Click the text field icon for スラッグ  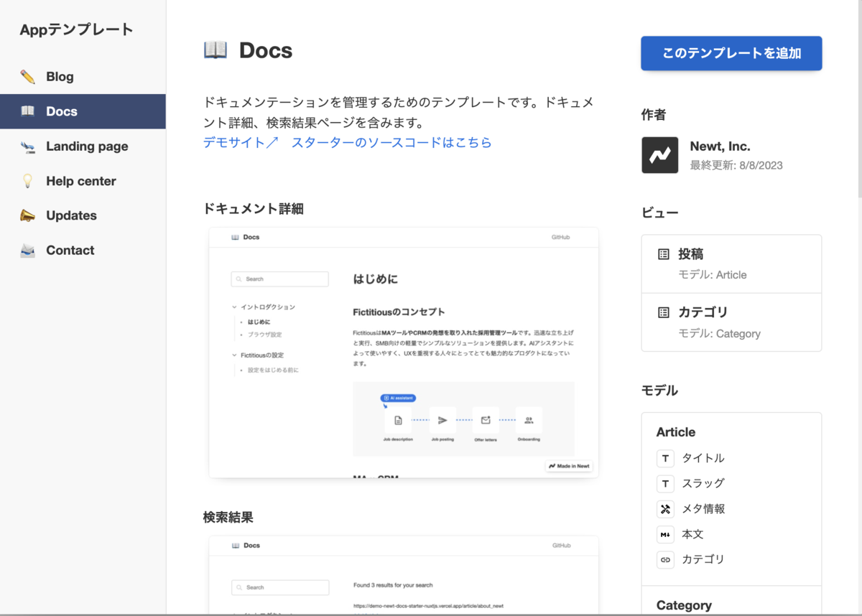click(665, 483)
